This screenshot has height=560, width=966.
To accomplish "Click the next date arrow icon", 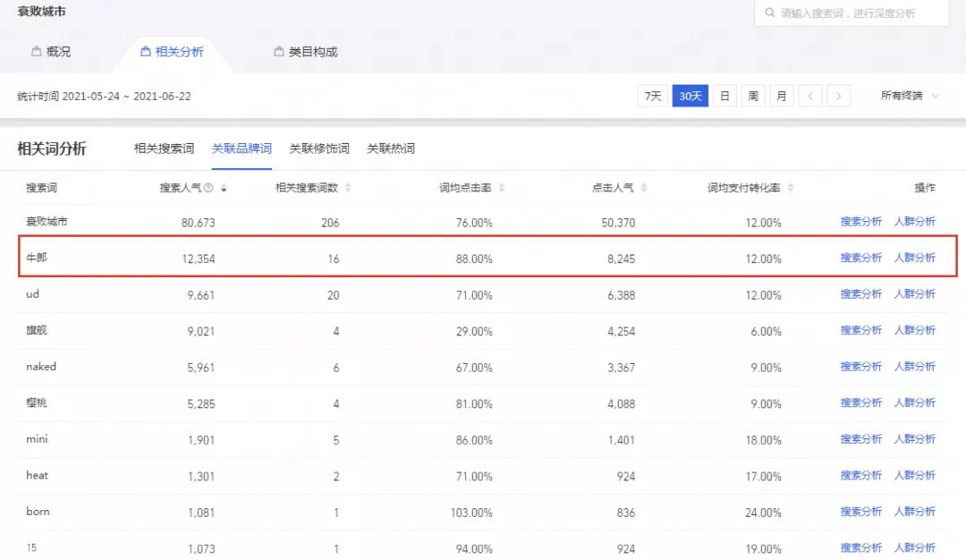I will 839,95.
